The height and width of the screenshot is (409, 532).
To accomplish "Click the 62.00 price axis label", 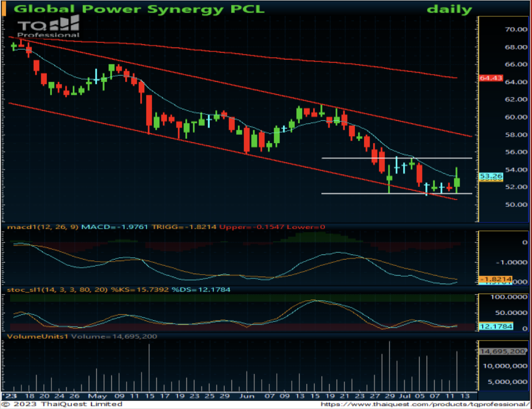I will [516, 99].
